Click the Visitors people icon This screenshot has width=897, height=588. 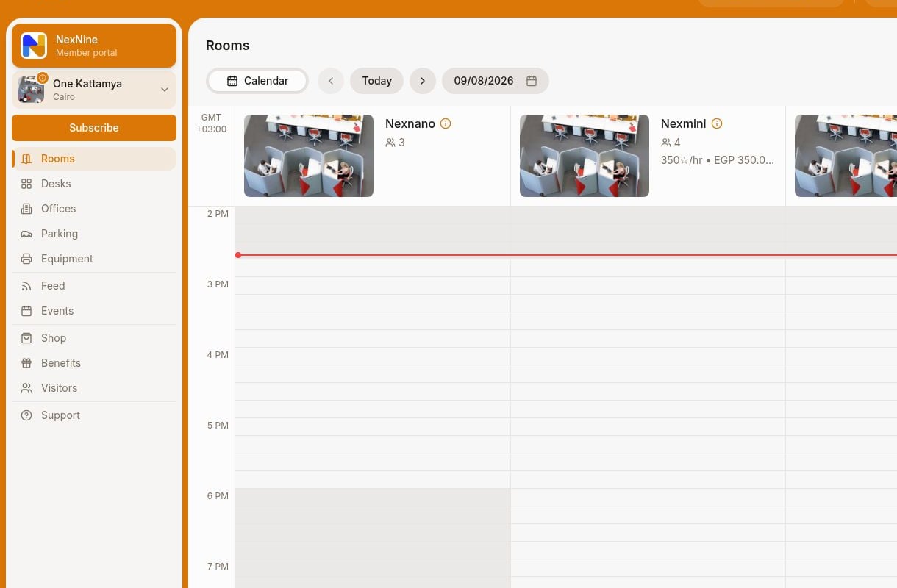click(x=26, y=388)
